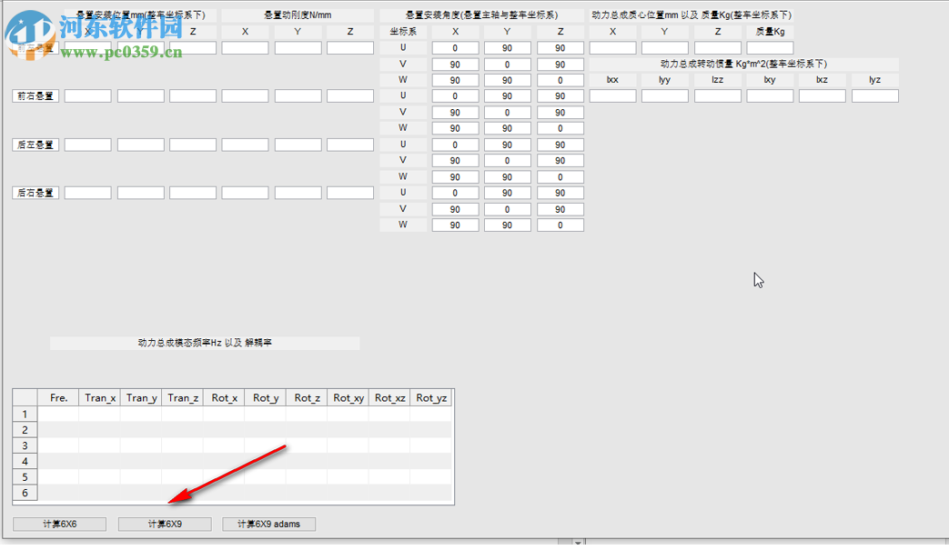Select the Tran_y column header
Screen dimensions: 949x560
pyautogui.click(x=141, y=397)
